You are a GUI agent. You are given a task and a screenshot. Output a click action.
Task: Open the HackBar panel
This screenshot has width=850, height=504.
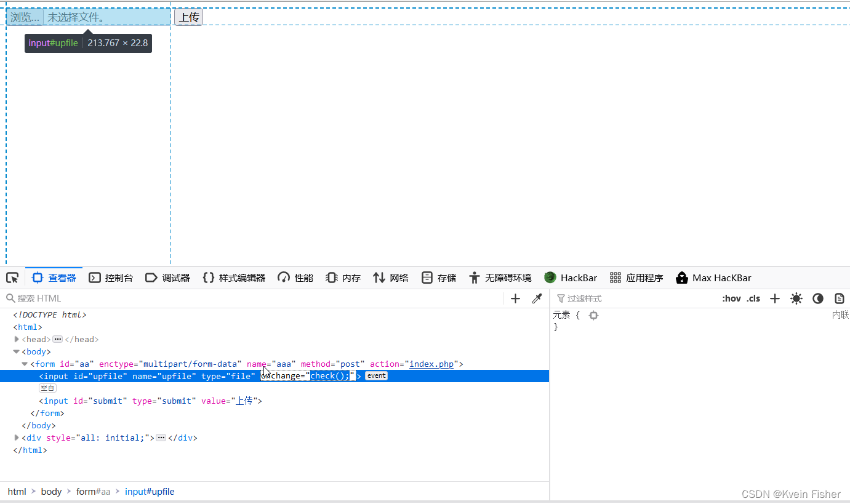pos(571,278)
